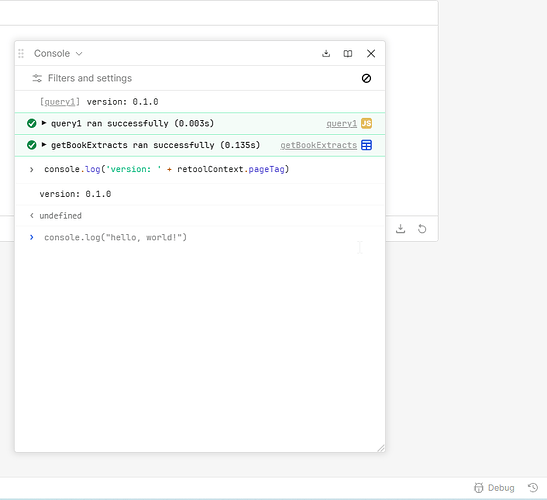547x500 pixels.
Task: Open Filters and settings
Action: 82,78
